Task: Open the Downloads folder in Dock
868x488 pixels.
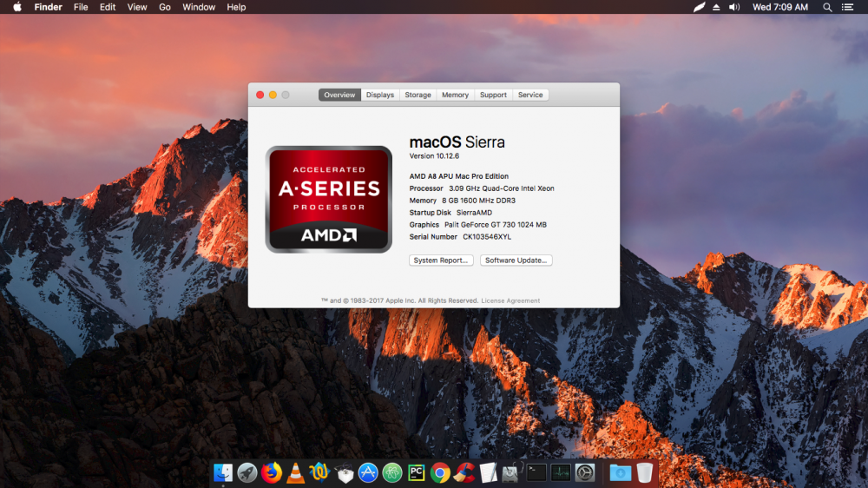Action: (620, 472)
